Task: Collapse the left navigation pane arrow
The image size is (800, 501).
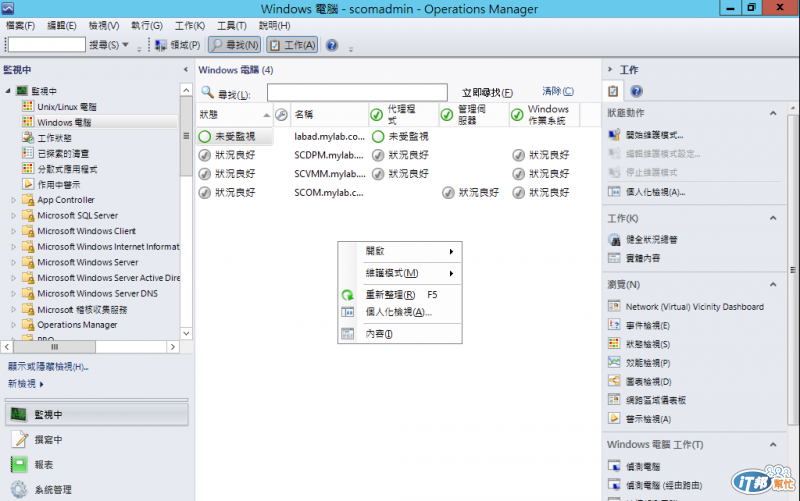Action: pos(185,69)
